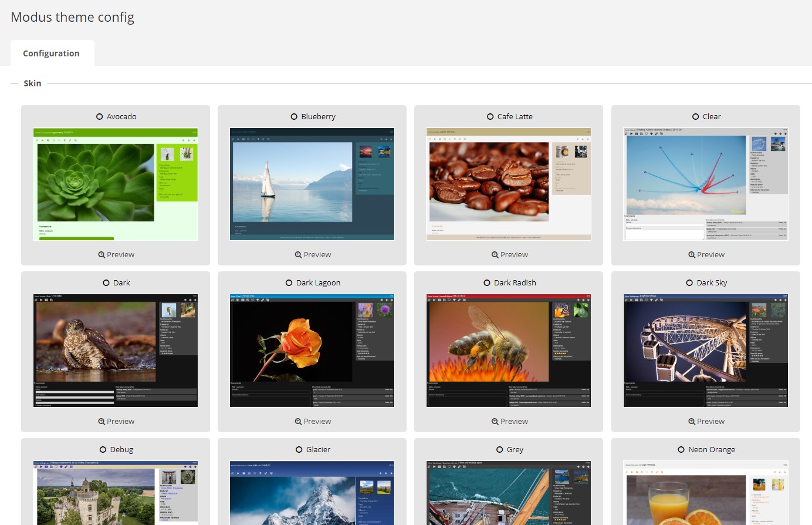Open the Clear skin Preview link
This screenshot has width=812, height=525.
pyautogui.click(x=706, y=255)
